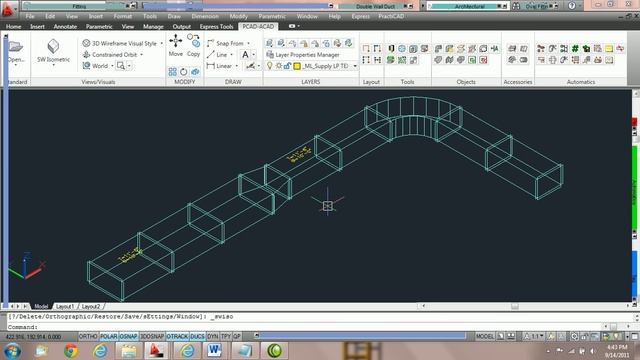Screen dimensions: 640x360
Task: Expand the World coordinate system dropdown
Action: pyautogui.click(x=112, y=66)
